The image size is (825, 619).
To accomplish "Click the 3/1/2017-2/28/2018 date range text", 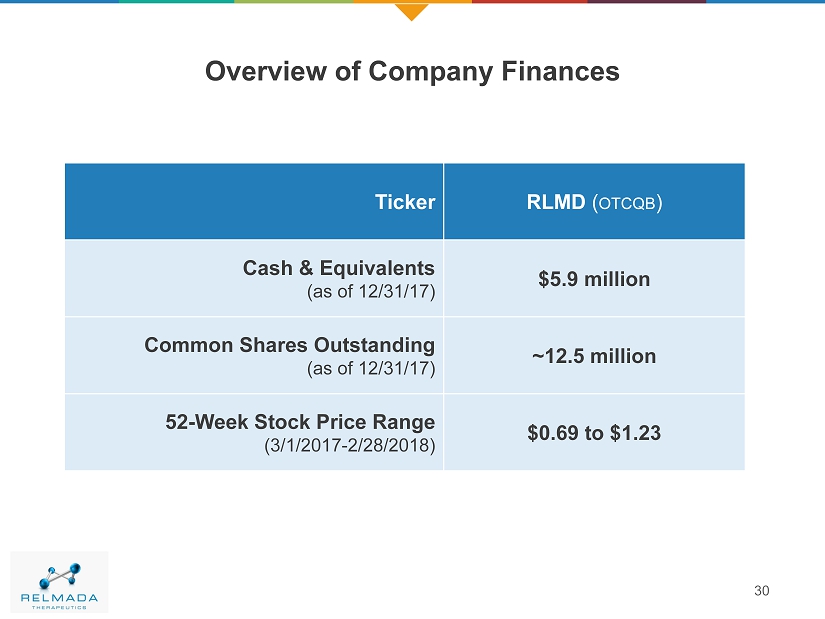I will click(x=349, y=445).
